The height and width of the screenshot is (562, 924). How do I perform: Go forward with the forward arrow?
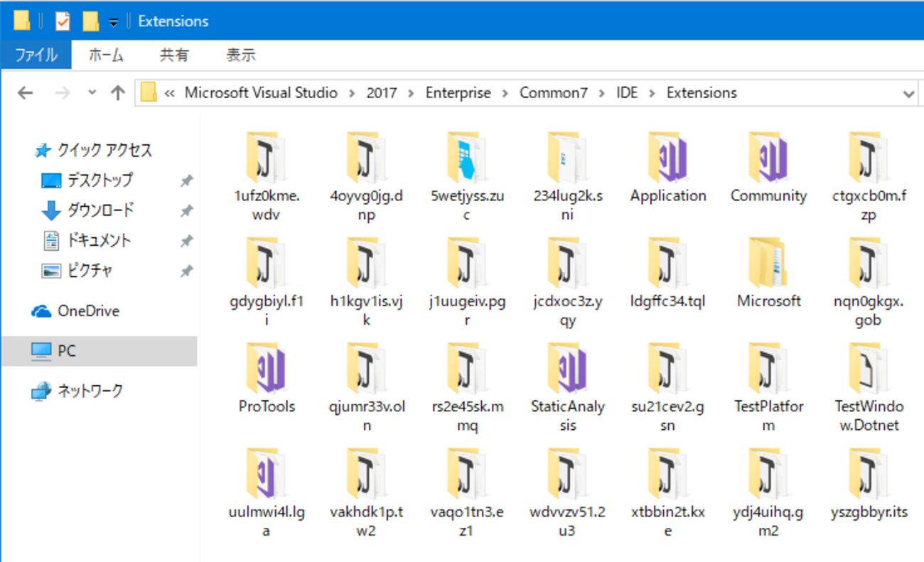click(x=63, y=93)
